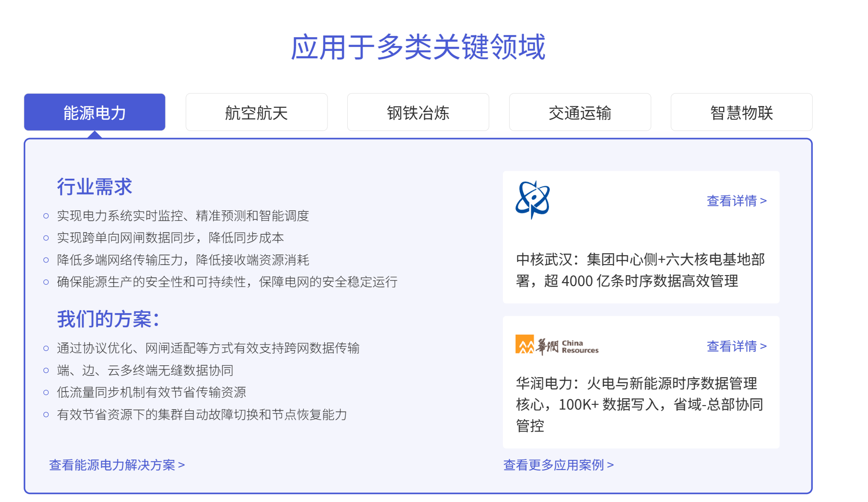Select the 能源电力 tab
The width and height of the screenshot is (868, 502).
pyautogui.click(x=95, y=113)
